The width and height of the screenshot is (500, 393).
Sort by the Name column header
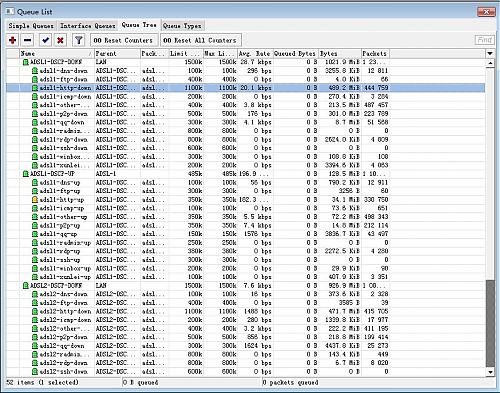(x=57, y=53)
